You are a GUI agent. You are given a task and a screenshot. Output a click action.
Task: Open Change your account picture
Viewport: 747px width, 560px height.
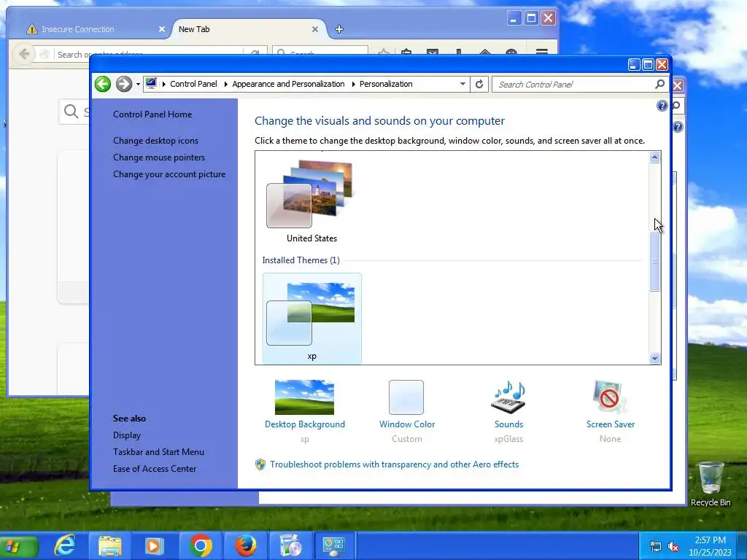pyautogui.click(x=169, y=174)
